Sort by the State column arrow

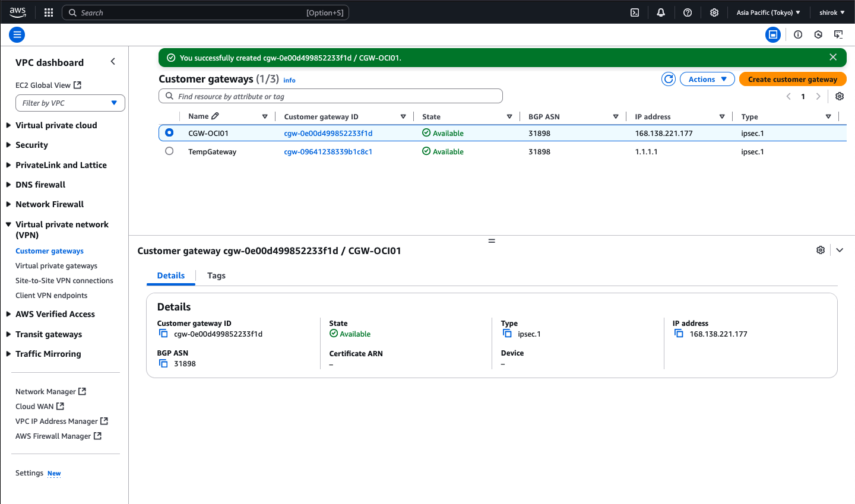[x=509, y=116]
